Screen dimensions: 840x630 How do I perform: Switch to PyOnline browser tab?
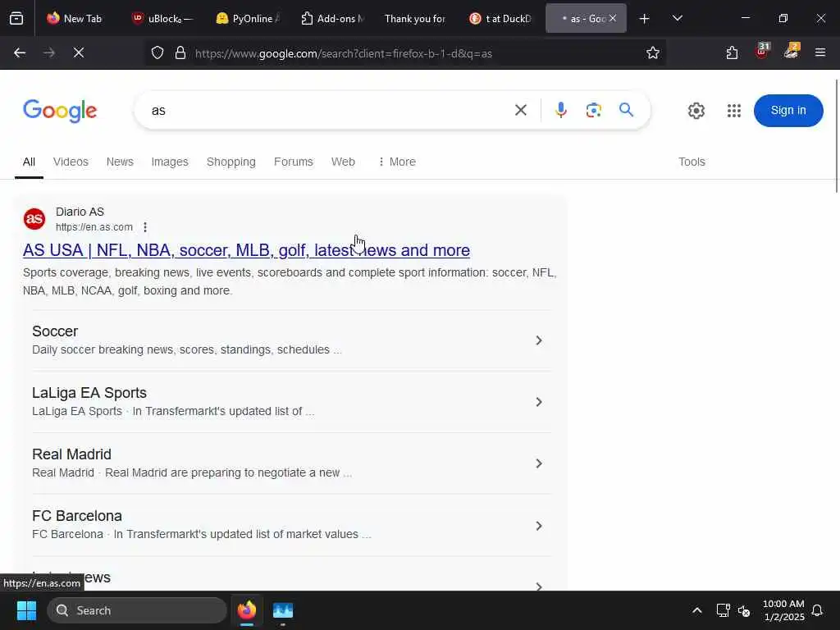(x=249, y=19)
